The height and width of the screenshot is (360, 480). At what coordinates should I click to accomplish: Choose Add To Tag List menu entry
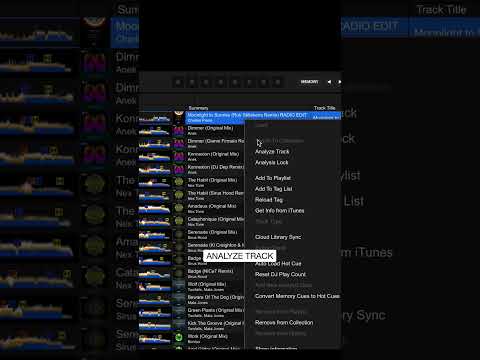pyautogui.click(x=273, y=189)
